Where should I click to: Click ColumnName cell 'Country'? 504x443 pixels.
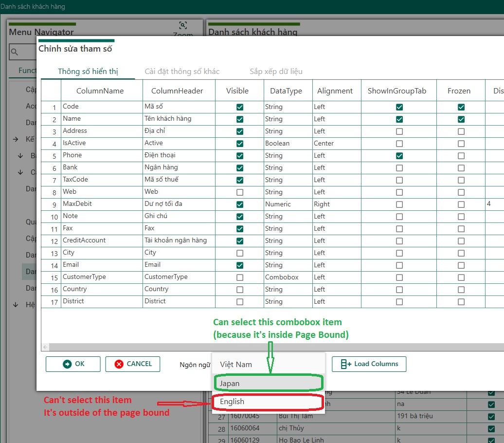coord(102,289)
